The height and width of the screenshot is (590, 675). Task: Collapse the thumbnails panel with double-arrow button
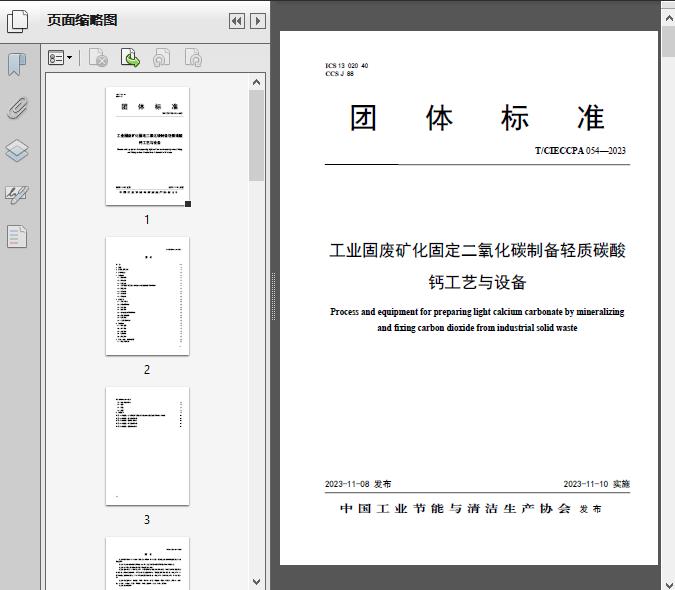237,21
